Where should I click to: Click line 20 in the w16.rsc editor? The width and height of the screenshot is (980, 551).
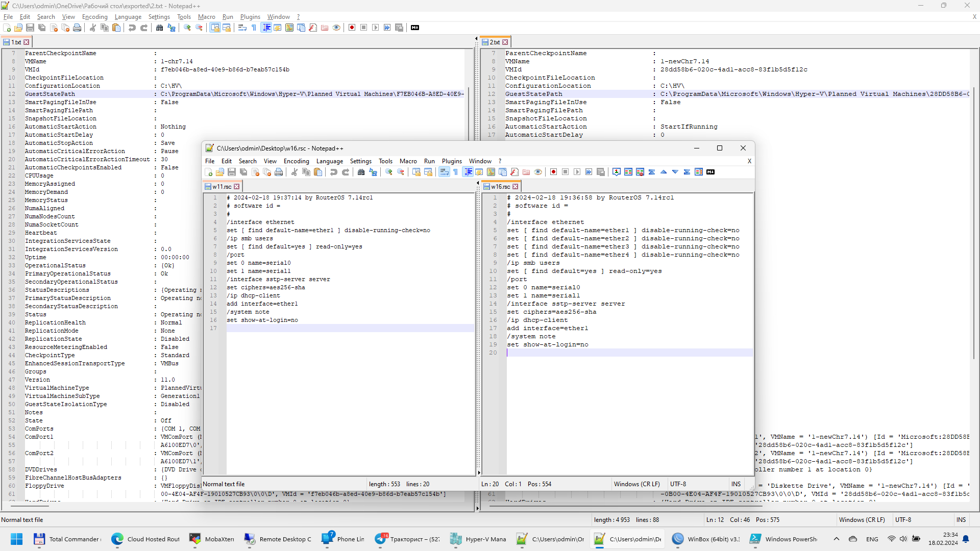tap(612, 353)
